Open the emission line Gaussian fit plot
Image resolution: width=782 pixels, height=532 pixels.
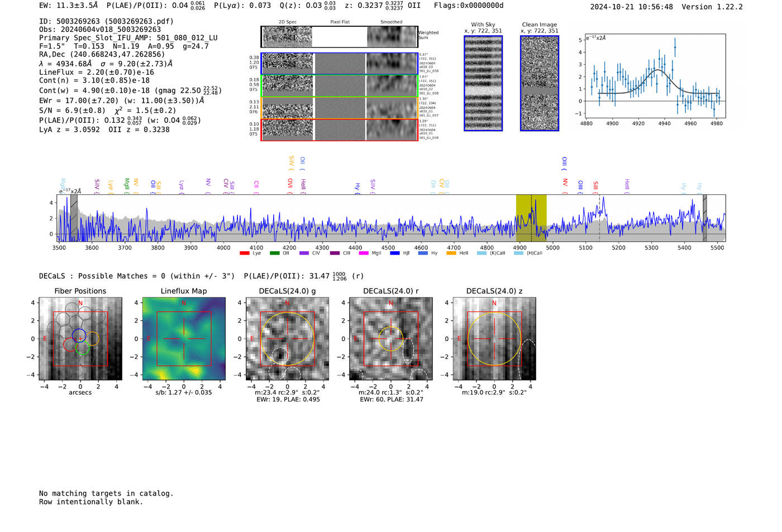pyautogui.click(x=655, y=76)
